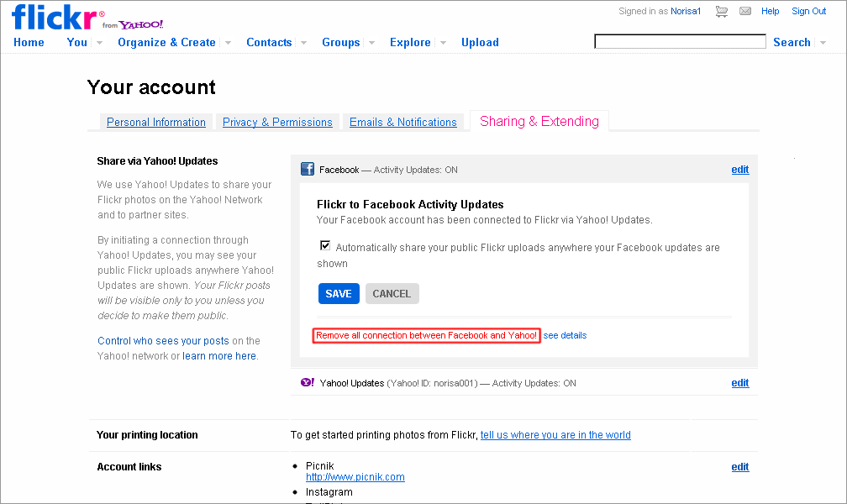Switch to Personal Information tab
847x504 pixels.
156,122
